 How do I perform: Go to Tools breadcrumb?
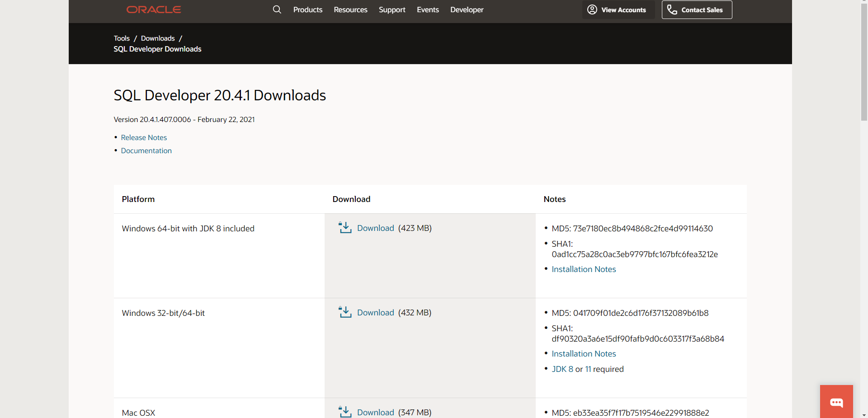point(122,38)
